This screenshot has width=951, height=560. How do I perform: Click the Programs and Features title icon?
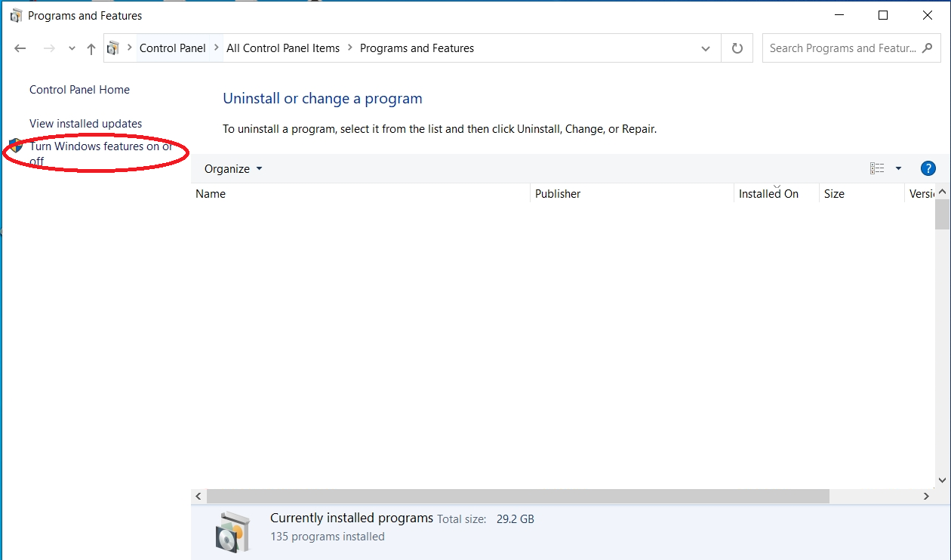coord(16,16)
